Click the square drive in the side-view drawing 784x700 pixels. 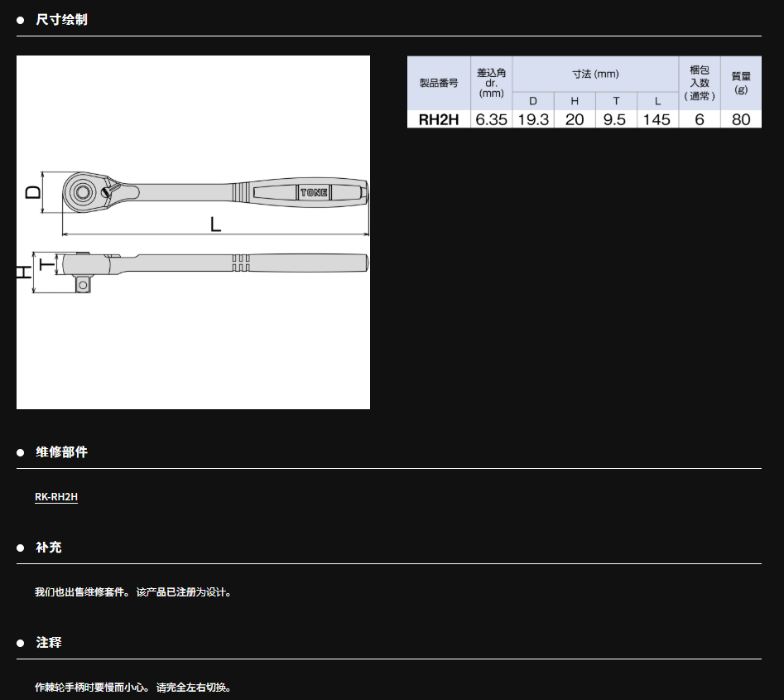[83, 284]
